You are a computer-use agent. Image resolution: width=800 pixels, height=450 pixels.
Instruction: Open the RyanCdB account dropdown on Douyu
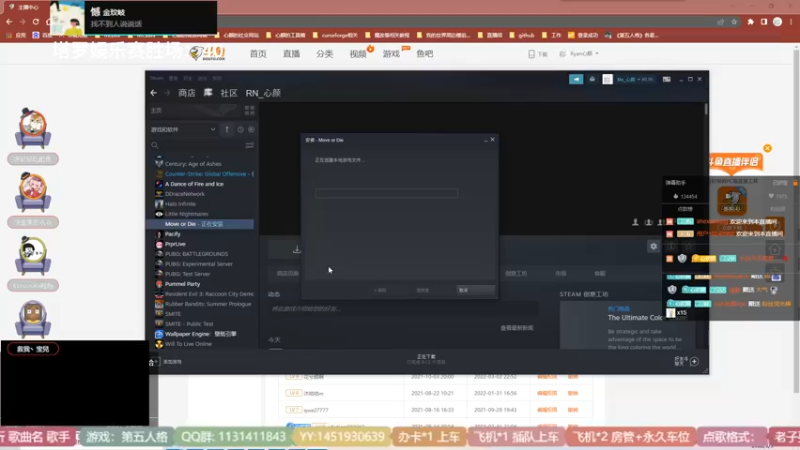[580, 54]
